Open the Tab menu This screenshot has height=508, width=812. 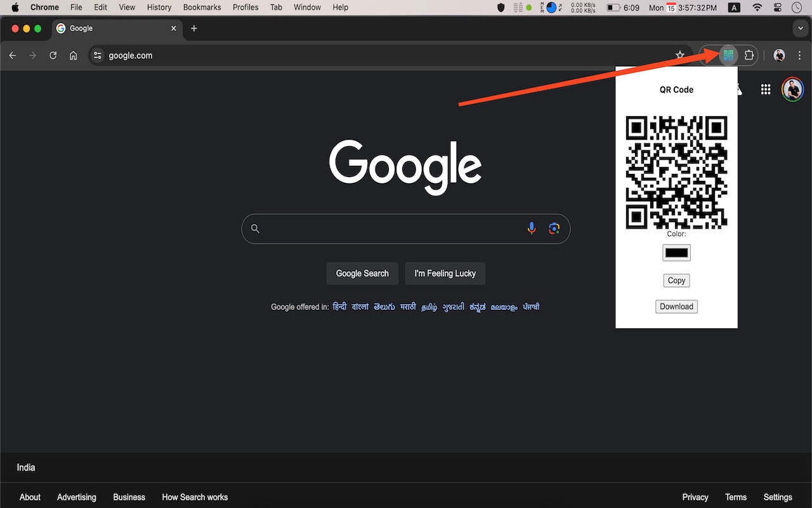point(276,8)
